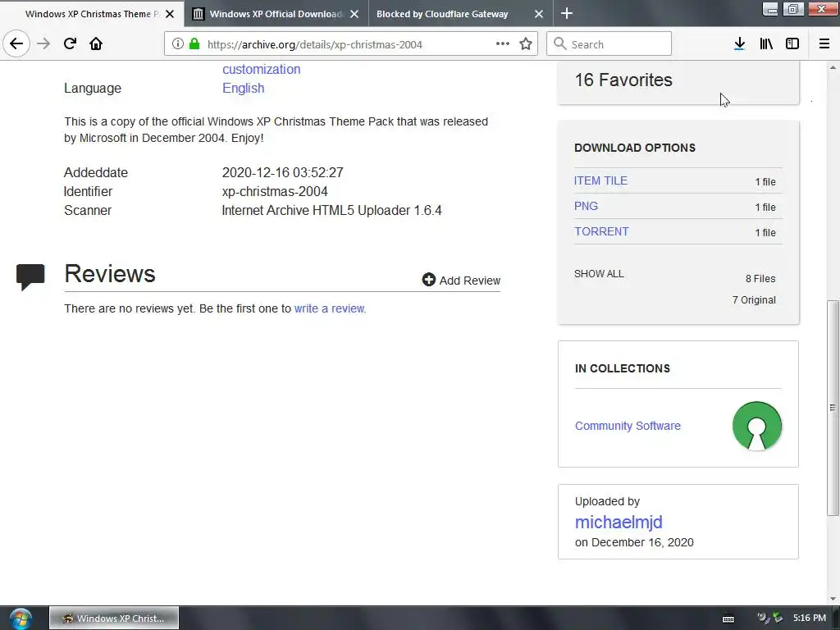Reload the current page
The height and width of the screenshot is (630, 840).
coord(70,44)
